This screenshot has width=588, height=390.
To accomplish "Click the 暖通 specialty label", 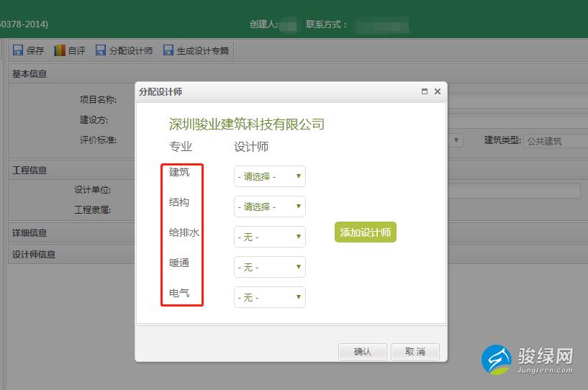I will 179,263.
